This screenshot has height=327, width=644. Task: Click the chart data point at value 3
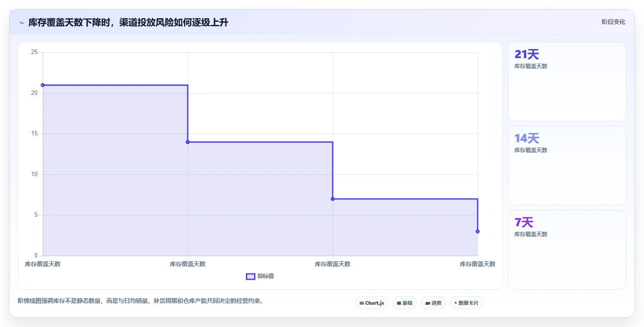478,232
